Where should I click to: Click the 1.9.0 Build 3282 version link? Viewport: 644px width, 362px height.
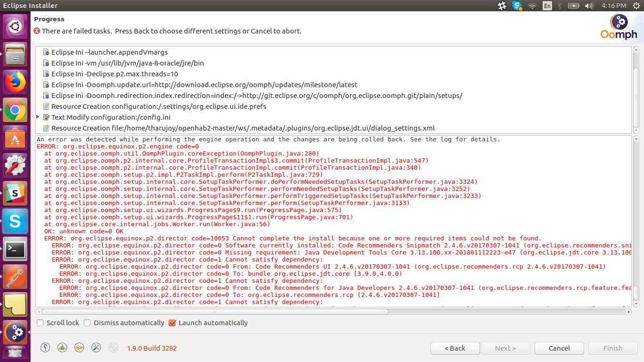click(x=152, y=348)
